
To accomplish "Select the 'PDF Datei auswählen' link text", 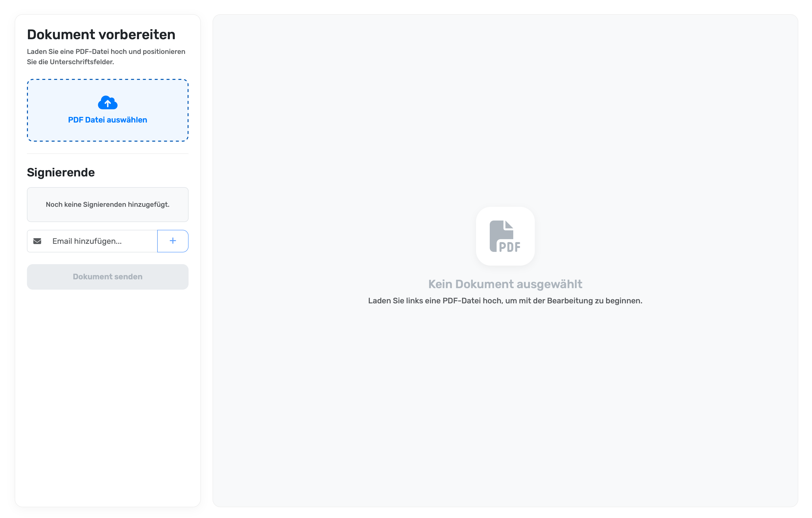I will (107, 120).
